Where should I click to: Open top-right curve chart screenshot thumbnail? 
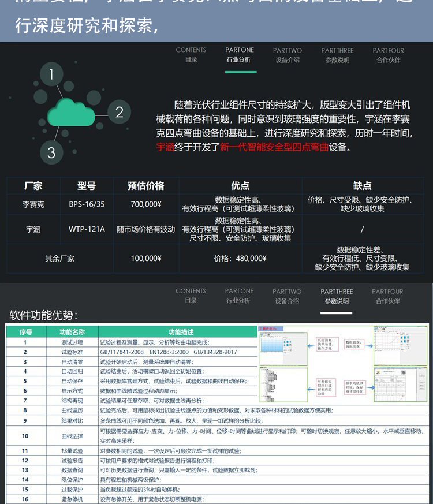(x=400, y=346)
